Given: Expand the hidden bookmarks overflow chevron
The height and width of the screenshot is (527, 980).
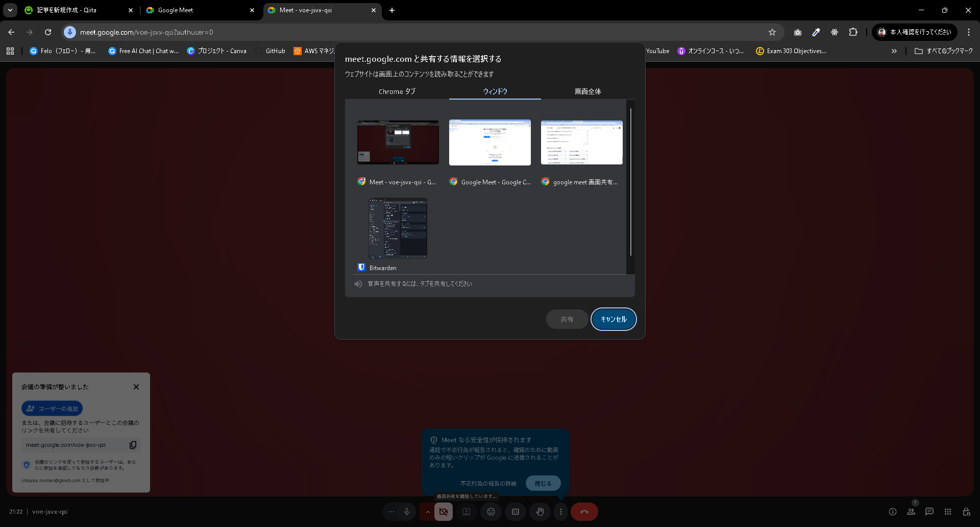Looking at the screenshot, I should pyautogui.click(x=894, y=51).
